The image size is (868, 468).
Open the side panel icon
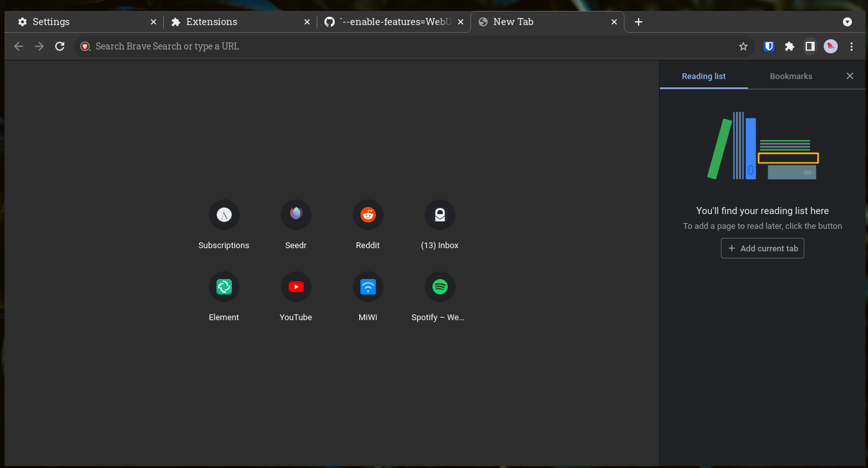pyautogui.click(x=810, y=46)
